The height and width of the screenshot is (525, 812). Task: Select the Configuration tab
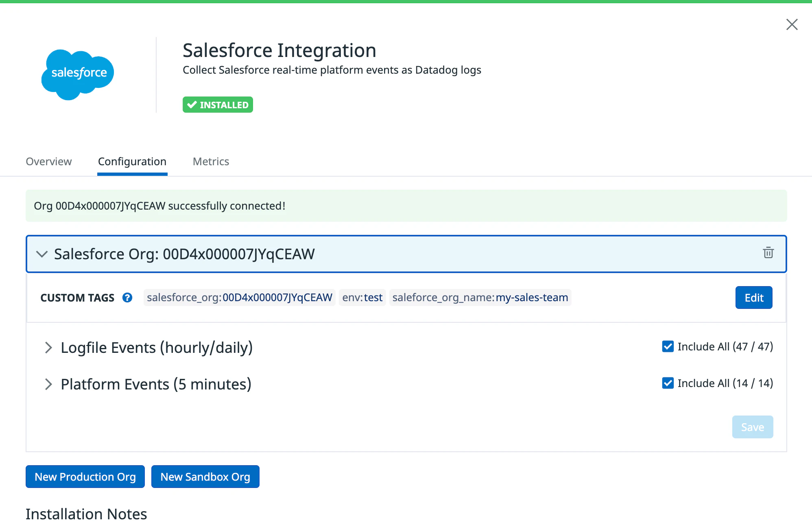[x=132, y=162]
